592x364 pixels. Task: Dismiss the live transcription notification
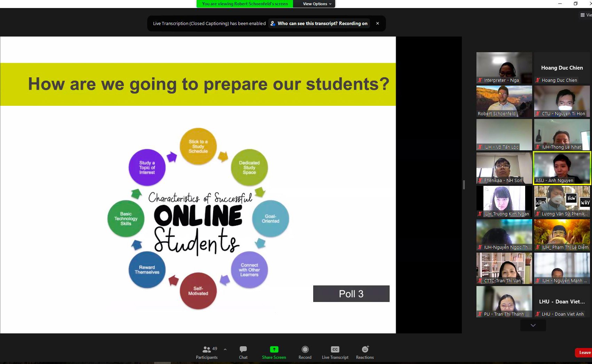coord(378,24)
